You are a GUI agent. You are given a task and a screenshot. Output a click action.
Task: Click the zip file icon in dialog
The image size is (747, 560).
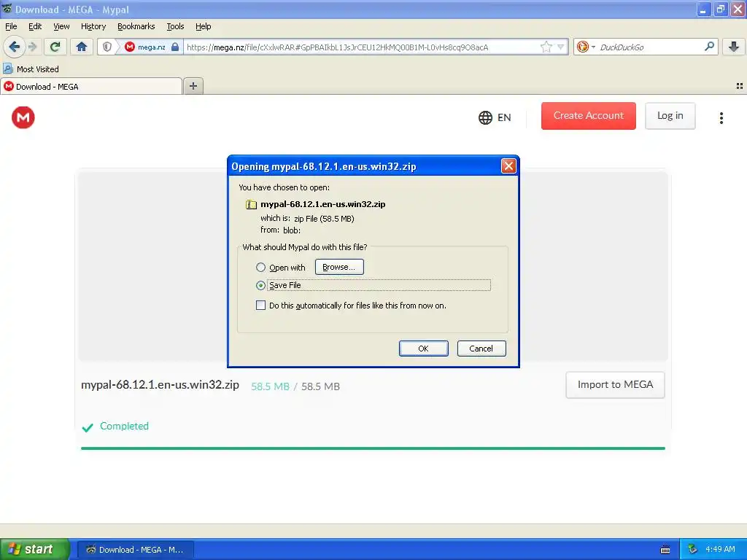coord(251,204)
